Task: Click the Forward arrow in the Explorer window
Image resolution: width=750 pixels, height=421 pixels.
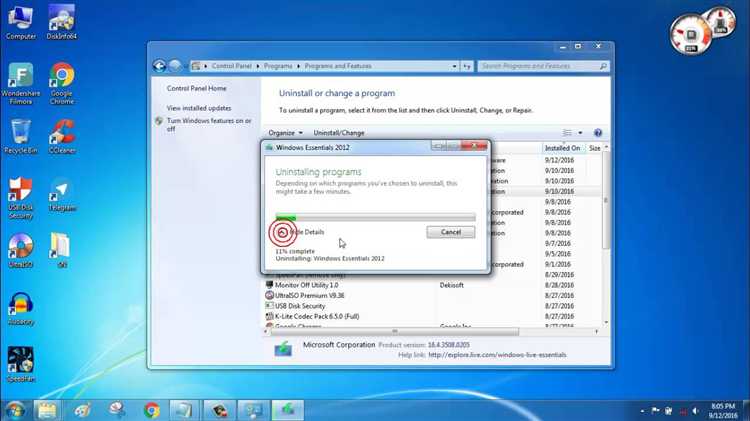Action: coord(176,66)
